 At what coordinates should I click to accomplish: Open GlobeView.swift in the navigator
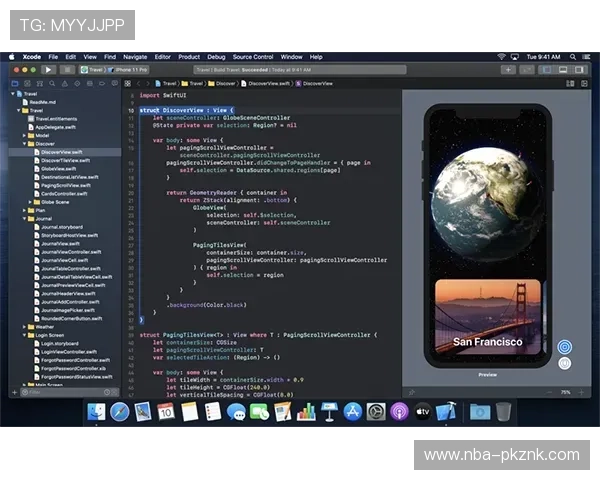tap(58, 168)
